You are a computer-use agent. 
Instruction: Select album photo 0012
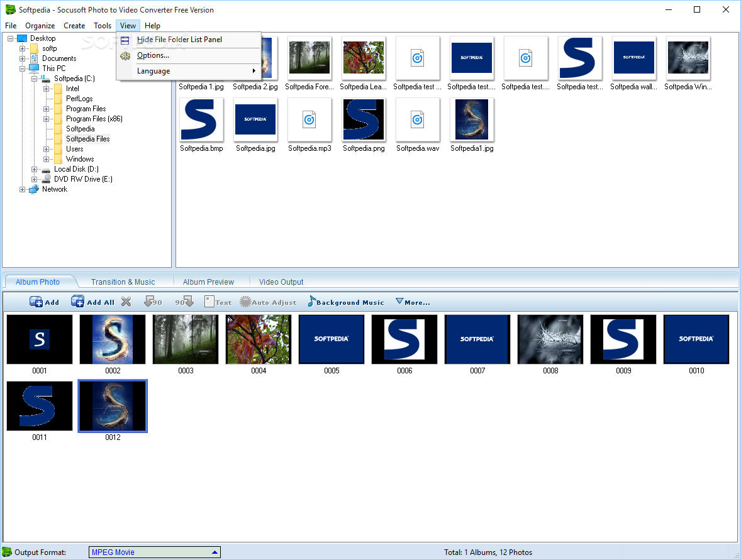pyautogui.click(x=113, y=406)
